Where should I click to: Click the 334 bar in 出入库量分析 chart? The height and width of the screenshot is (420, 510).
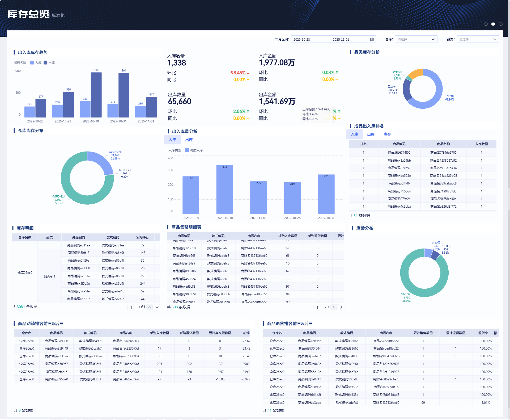coord(225,190)
